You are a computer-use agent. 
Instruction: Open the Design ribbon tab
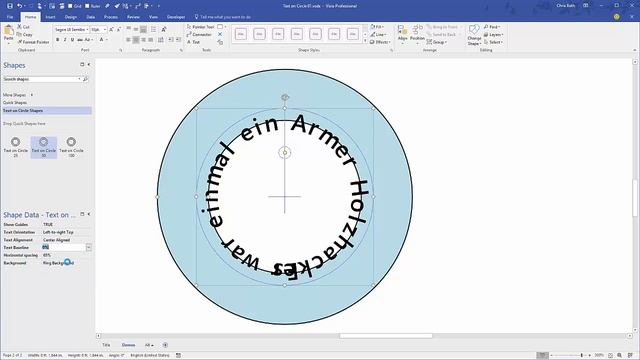tap(71, 17)
